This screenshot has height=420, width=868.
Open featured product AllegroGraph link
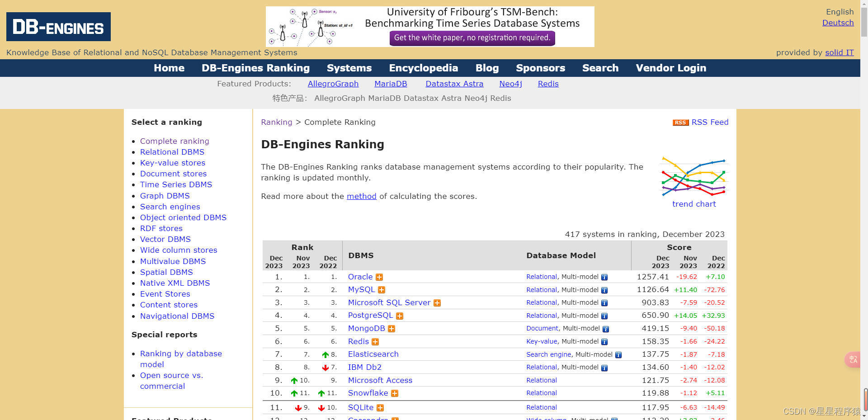point(333,84)
